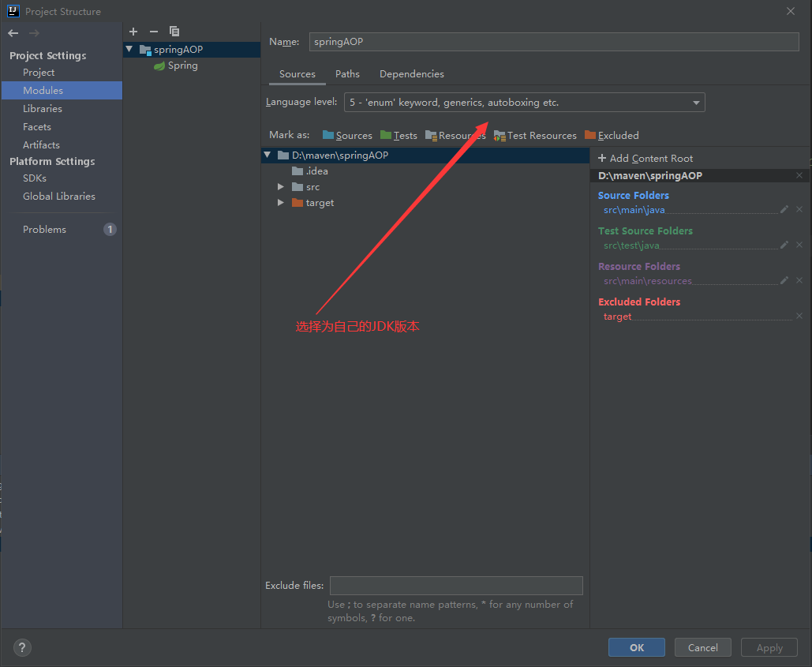
Task: Expand the src folder
Action: [281, 186]
